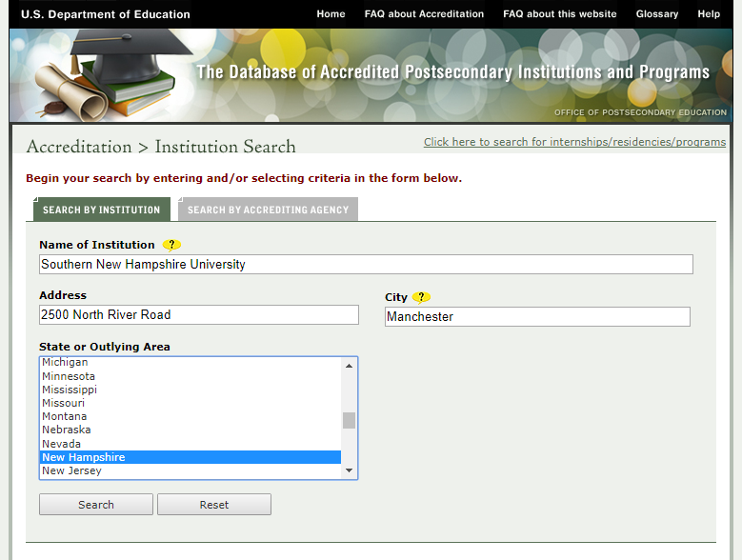This screenshot has width=742, height=560.
Task: Click the U.S. Department of Education title
Action: pyautogui.click(x=106, y=14)
